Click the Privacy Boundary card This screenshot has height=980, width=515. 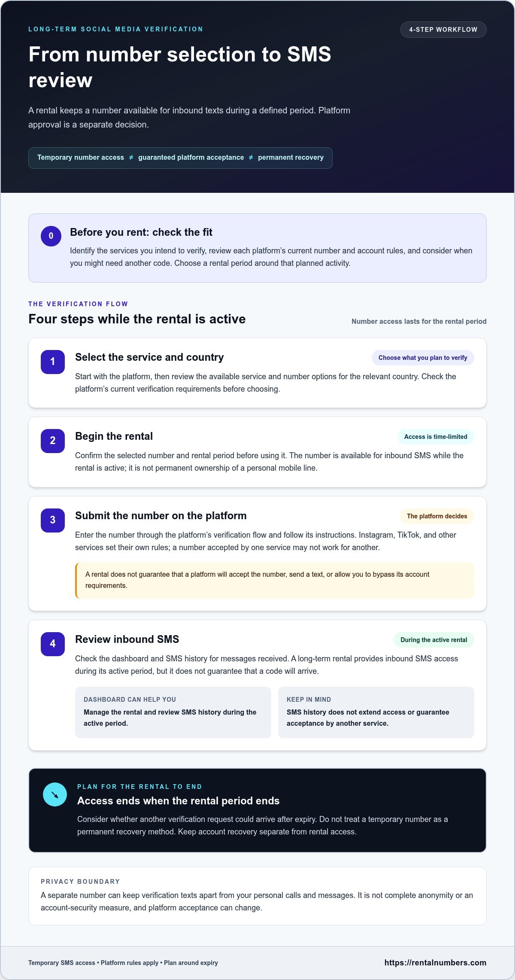pyautogui.click(x=257, y=896)
